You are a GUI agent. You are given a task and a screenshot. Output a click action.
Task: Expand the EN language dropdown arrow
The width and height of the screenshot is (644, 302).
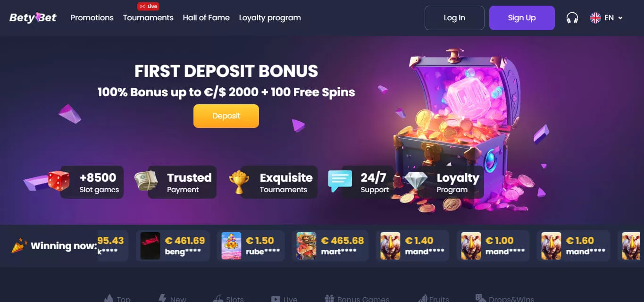coord(620,18)
